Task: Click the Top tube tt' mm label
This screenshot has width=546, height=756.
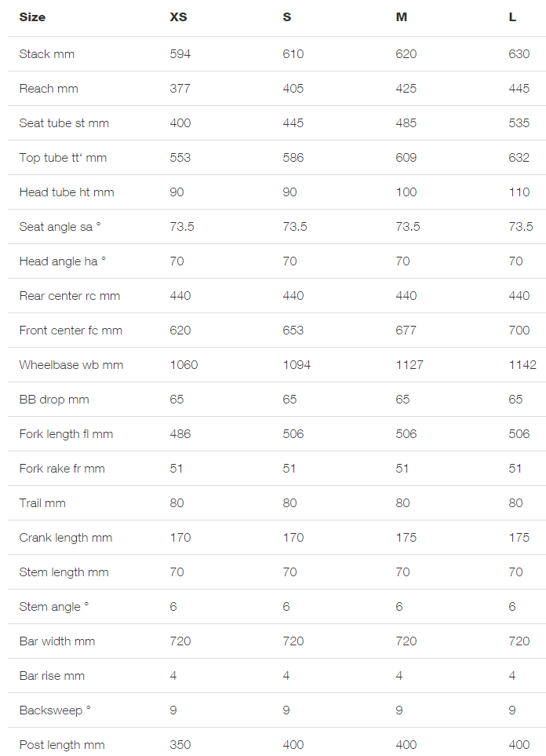Action: (x=63, y=158)
